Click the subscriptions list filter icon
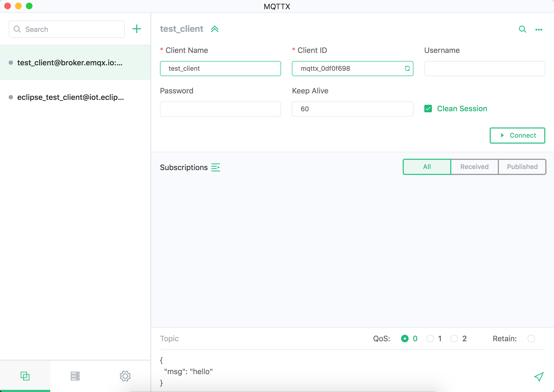This screenshot has width=554, height=392. (216, 167)
